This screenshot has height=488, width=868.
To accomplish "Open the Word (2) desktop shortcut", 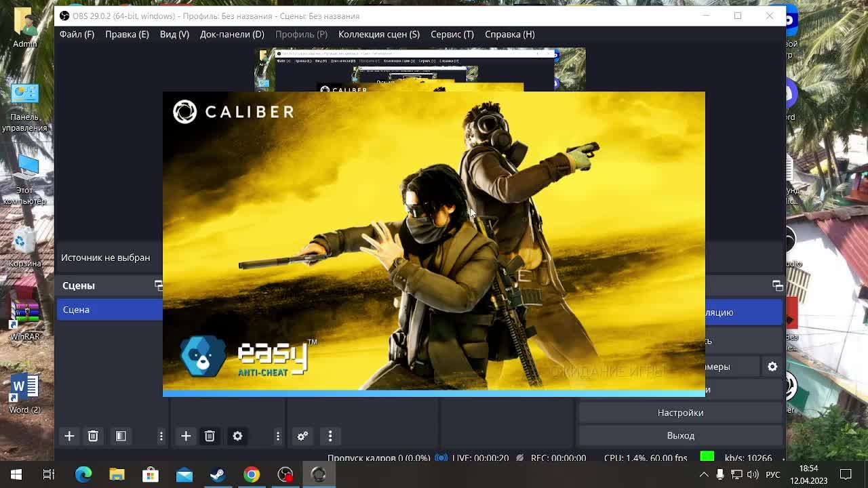I will tap(25, 393).
